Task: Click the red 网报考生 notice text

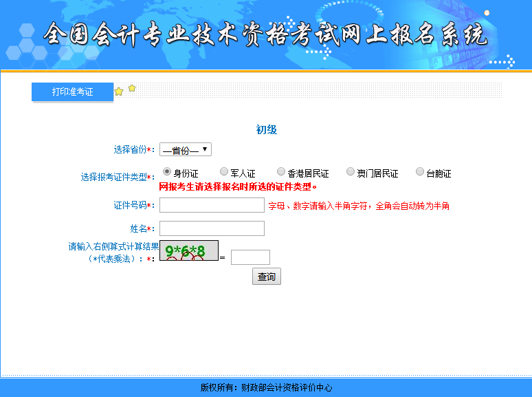Action: [239, 186]
